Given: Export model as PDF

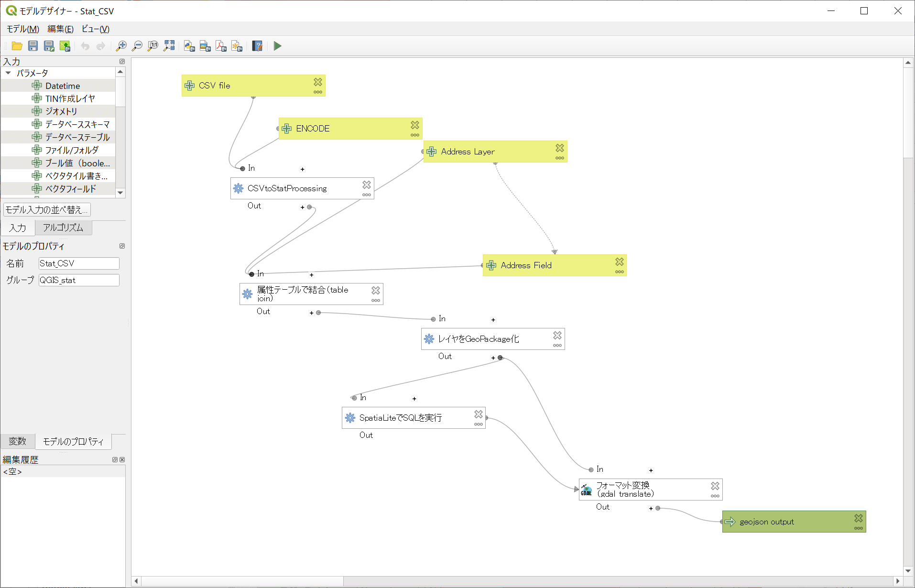Looking at the screenshot, I should pos(221,46).
